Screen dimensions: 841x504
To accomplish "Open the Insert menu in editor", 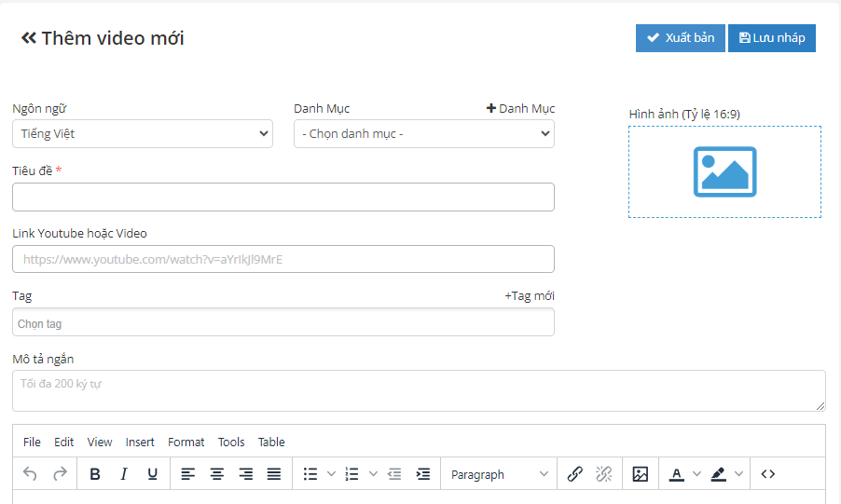I will 140,443.
